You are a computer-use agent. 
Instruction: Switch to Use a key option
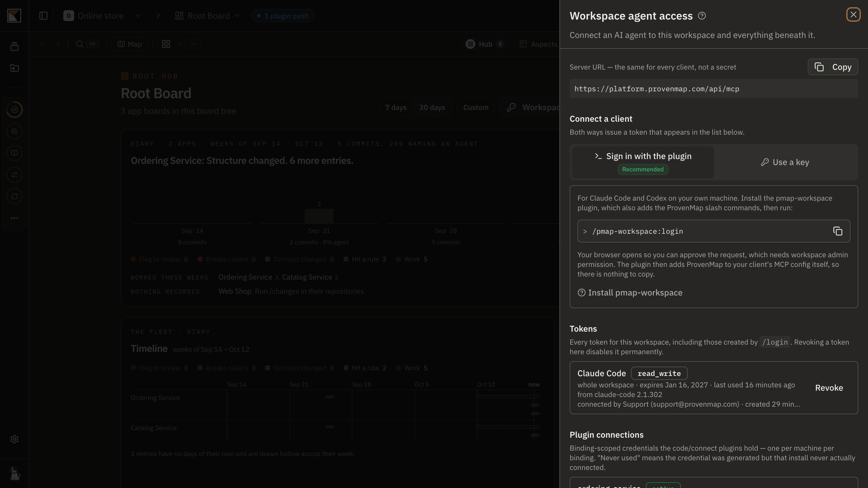pyautogui.click(x=785, y=162)
